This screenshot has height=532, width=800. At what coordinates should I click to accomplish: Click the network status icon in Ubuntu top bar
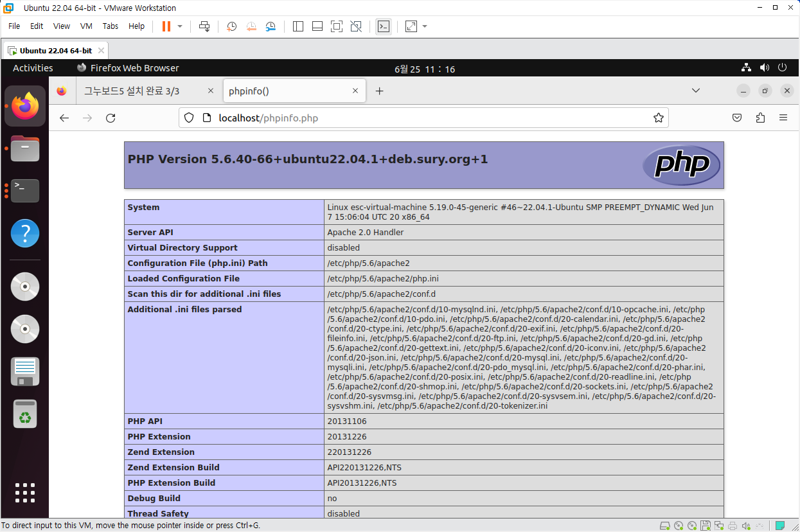[x=746, y=67]
